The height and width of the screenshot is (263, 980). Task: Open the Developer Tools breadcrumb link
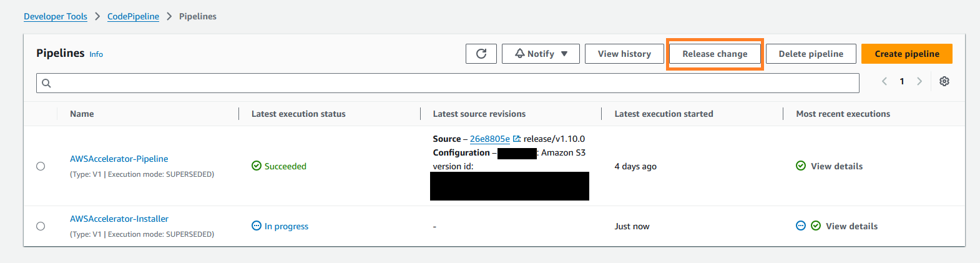click(x=56, y=16)
